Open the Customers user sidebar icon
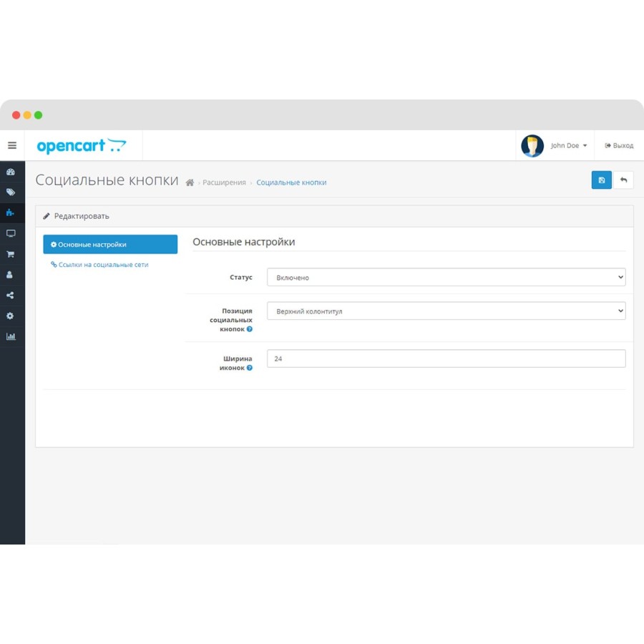Viewport: 644px width, 644px height. click(10, 275)
